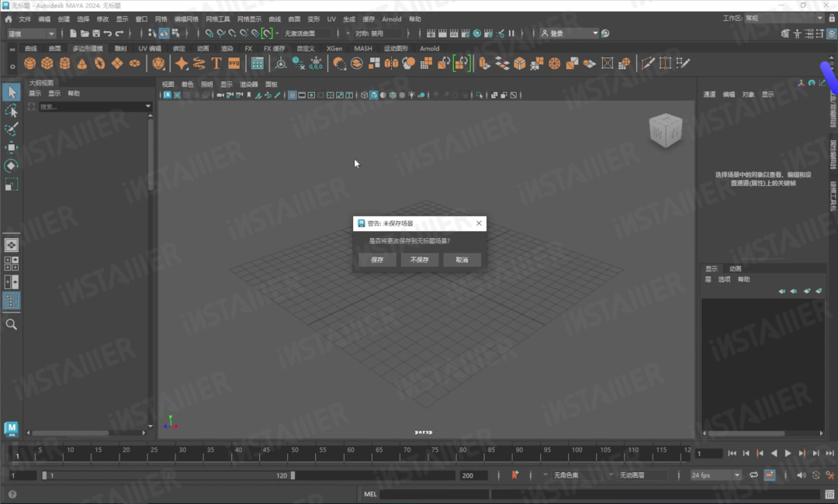
Task: Click 不保存 in the warning dialog
Action: click(x=420, y=260)
